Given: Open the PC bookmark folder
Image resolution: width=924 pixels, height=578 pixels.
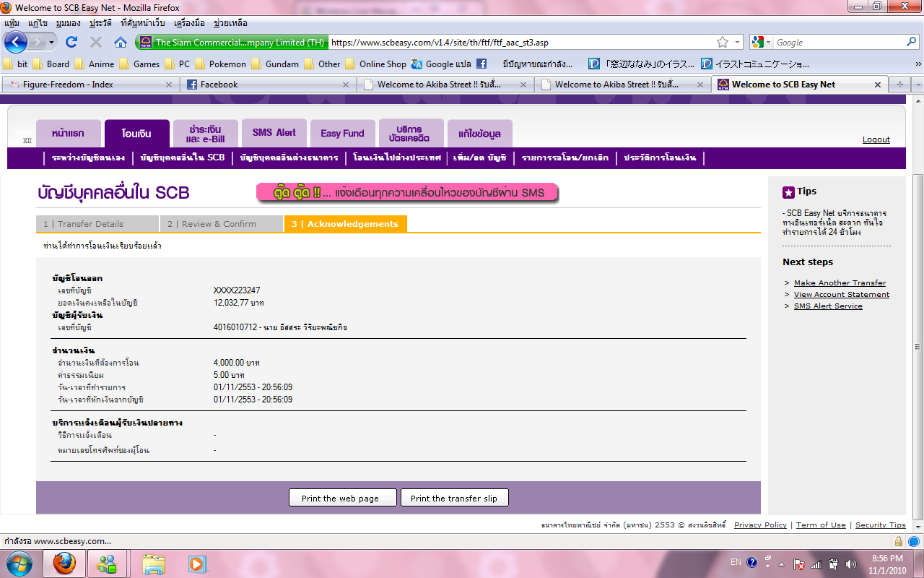Looking at the screenshot, I should click(x=178, y=64).
